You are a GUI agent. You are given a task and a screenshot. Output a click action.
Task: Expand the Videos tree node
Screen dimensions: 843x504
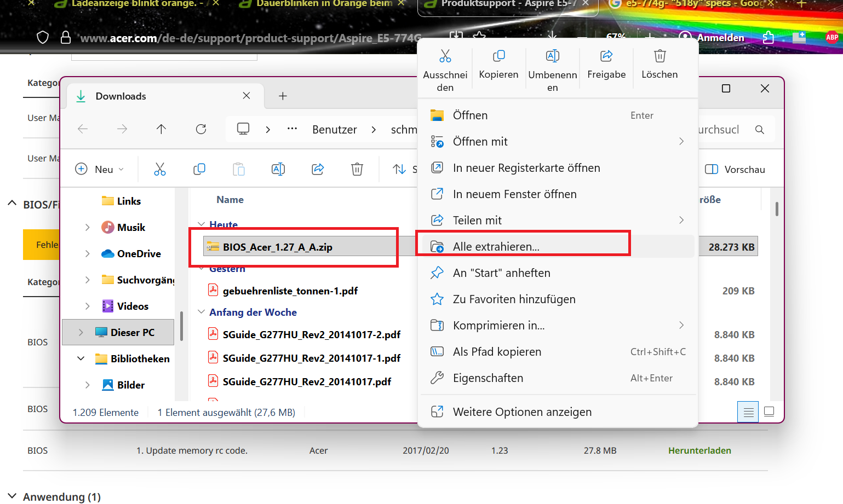tap(87, 306)
